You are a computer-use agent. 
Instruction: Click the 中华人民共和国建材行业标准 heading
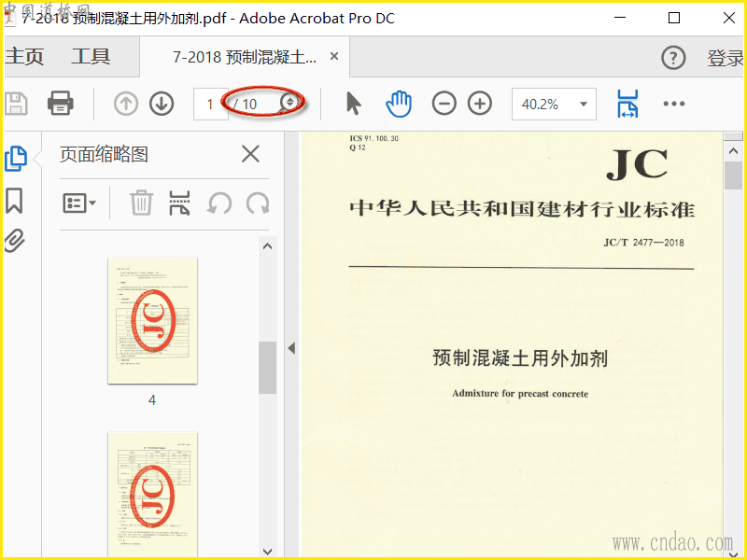click(522, 209)
